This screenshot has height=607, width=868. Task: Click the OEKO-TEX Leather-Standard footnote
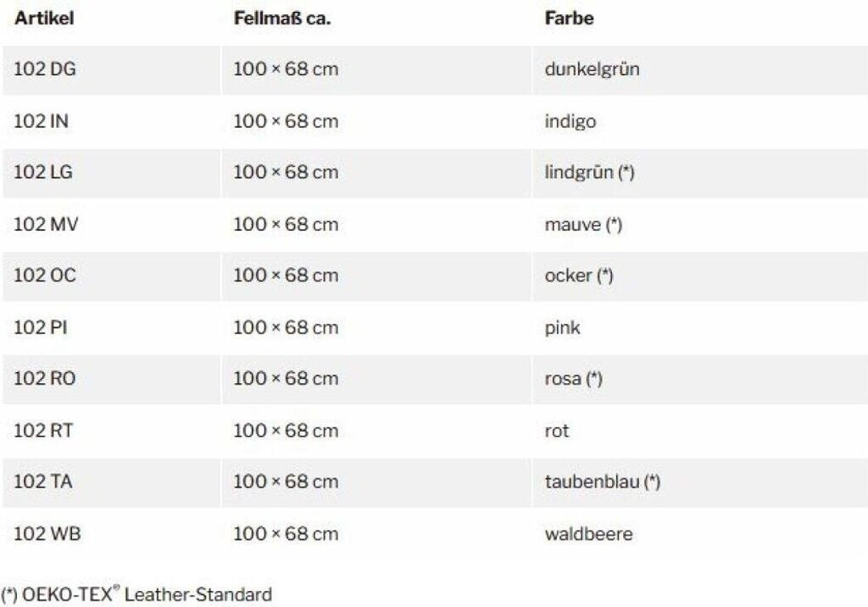coord(136,594)
